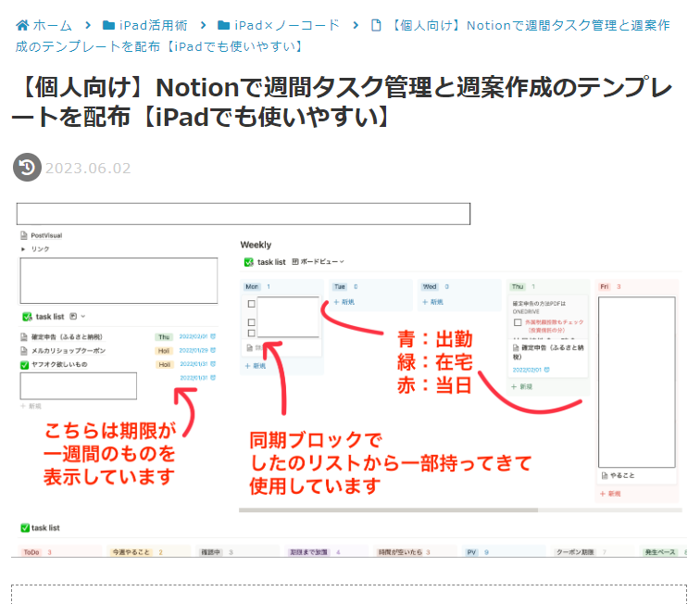Click the folder icon beside iPad活用術
Viewport: 700px width, 604px height.
coord(109,25)
